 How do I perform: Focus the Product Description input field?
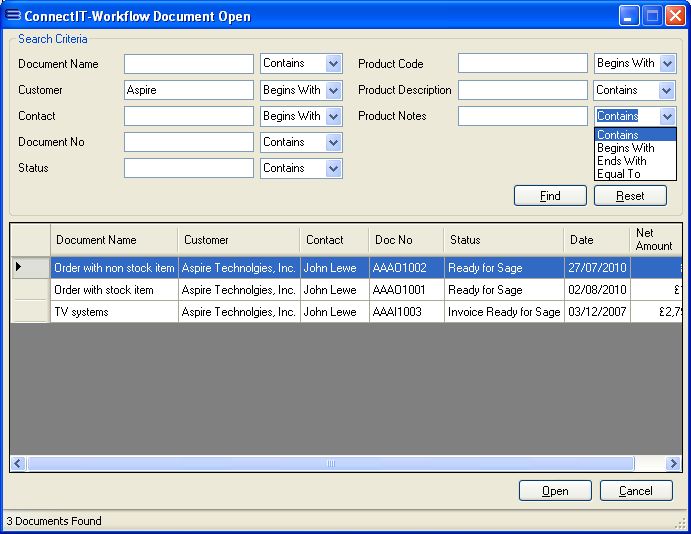(x=523, y=90)
